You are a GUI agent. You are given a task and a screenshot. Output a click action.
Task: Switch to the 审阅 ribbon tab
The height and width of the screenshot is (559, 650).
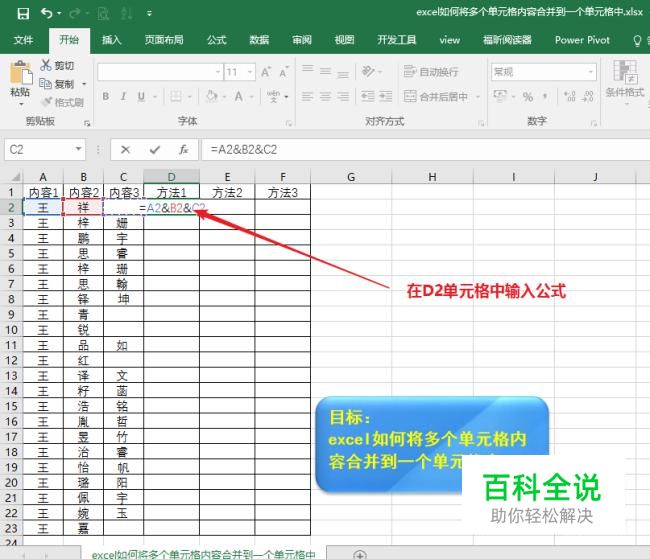(x=302, y=40)
